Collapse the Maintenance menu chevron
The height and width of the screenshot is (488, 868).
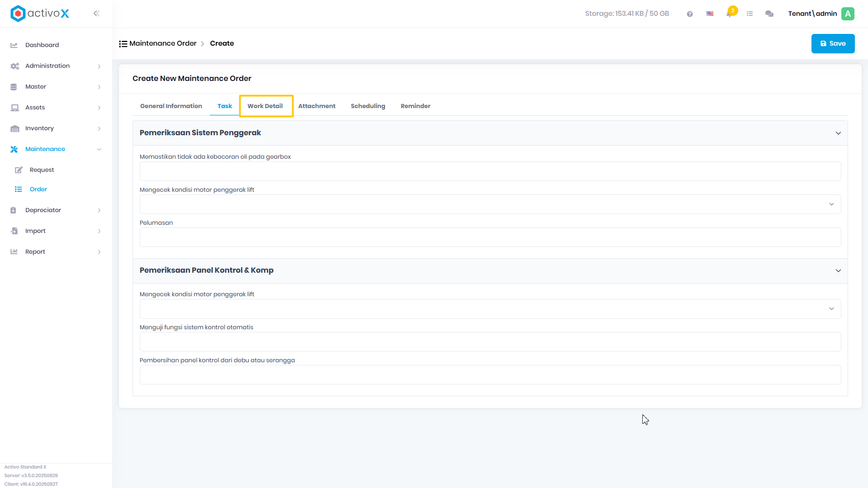[x=99, y=149]
